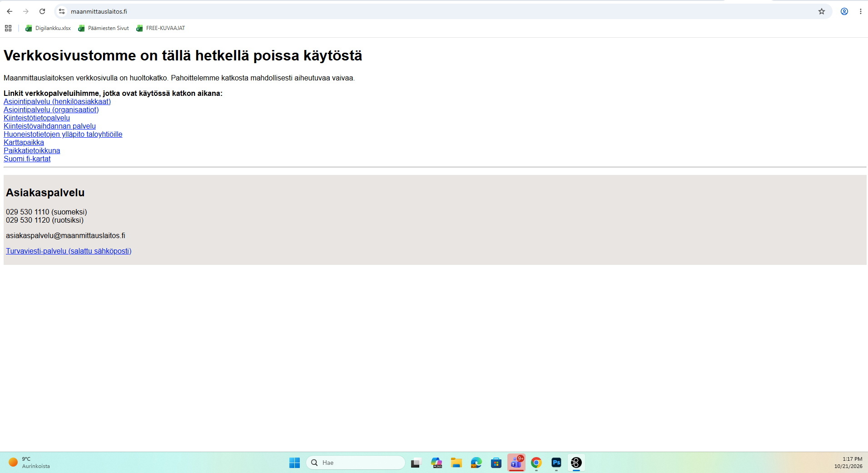Screen dimensions: 868x473
Task: Open Task View from the taskbar
Action: pos(416,463)
